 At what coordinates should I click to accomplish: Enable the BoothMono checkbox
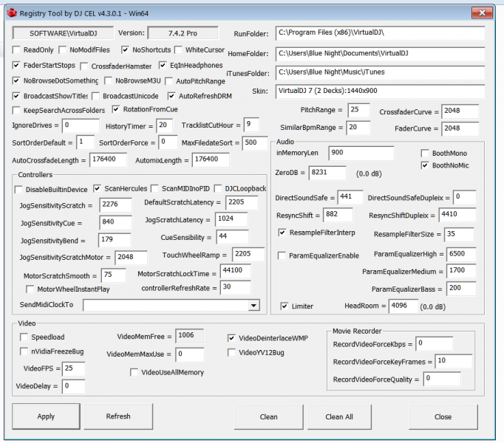[425, 154]
